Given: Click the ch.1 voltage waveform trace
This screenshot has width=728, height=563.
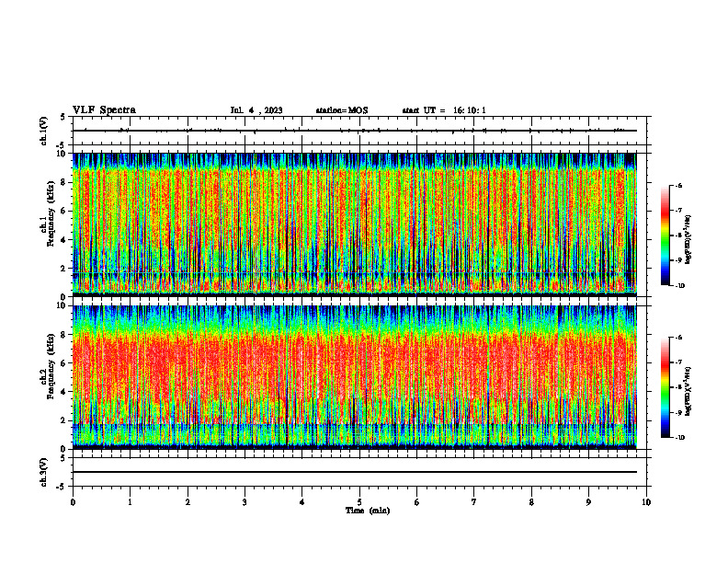Looking at the screenshot, I should (x=355, y=131).
